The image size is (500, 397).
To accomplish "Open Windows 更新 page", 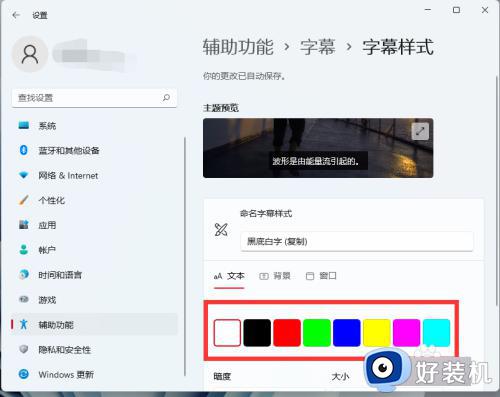I will coord(94,374).
